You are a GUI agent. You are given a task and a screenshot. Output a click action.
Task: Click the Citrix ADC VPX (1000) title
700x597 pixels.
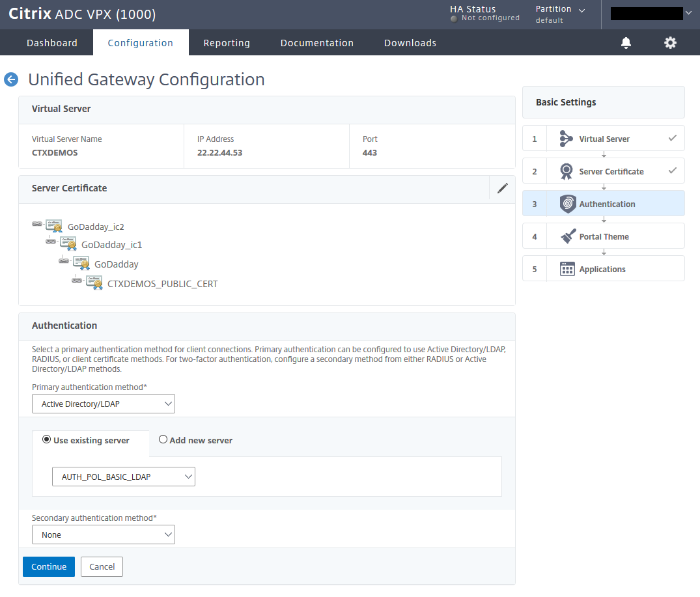tap(82, 14)
